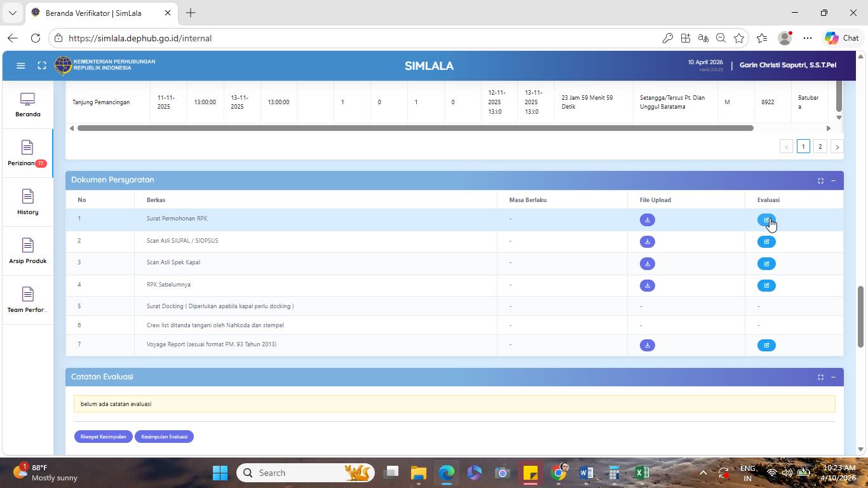Open Perizinan in the sidebar

click(x=27, y=154)
